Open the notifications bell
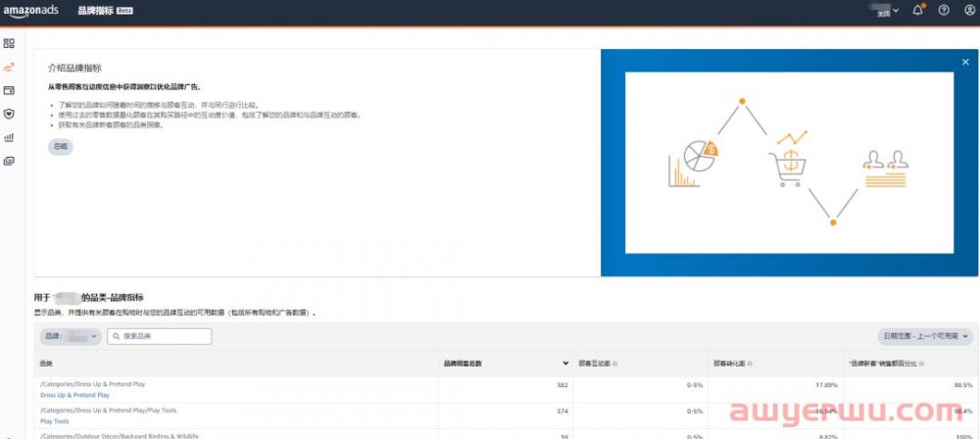Viewport: 980px width, 439px height. (x=917, y=11)
